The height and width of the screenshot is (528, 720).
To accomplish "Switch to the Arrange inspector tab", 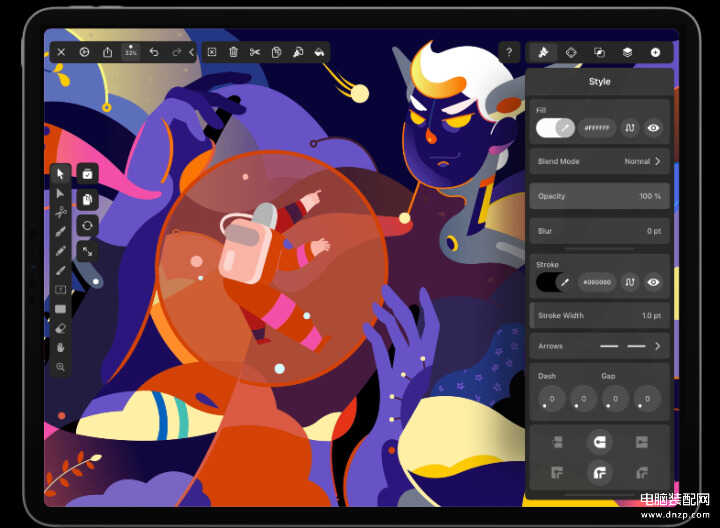I will pos(571,52).
